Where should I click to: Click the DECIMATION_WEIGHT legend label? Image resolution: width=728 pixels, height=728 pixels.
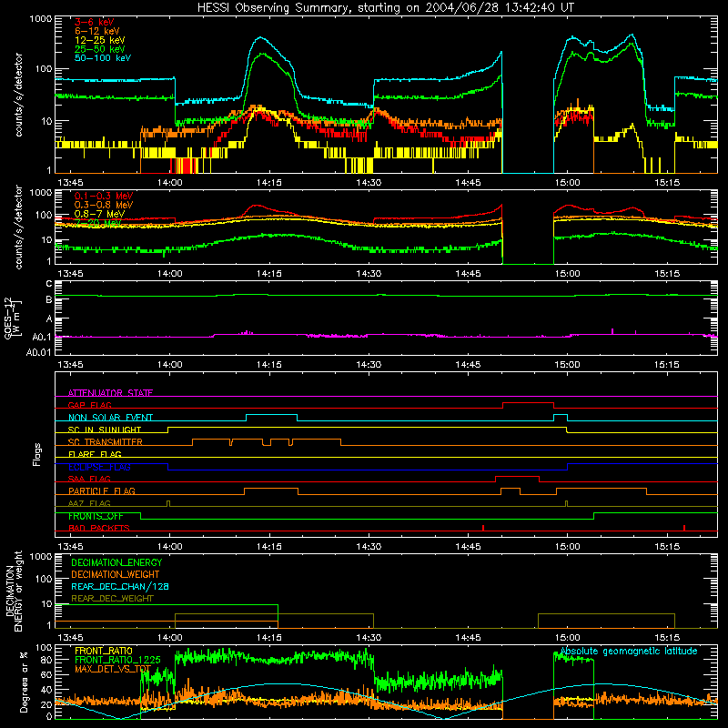(116, 575)
